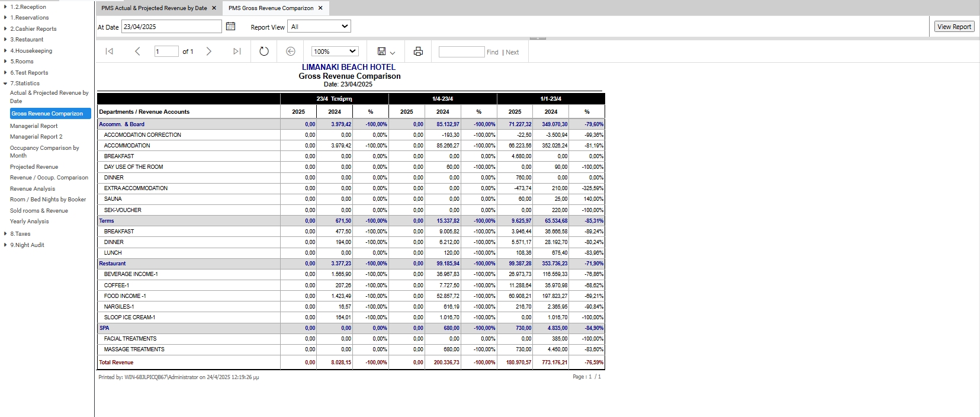The height and width of the screenshot is (417, 980).
Task: Click the SPA department row label
Action: (104, 328)
